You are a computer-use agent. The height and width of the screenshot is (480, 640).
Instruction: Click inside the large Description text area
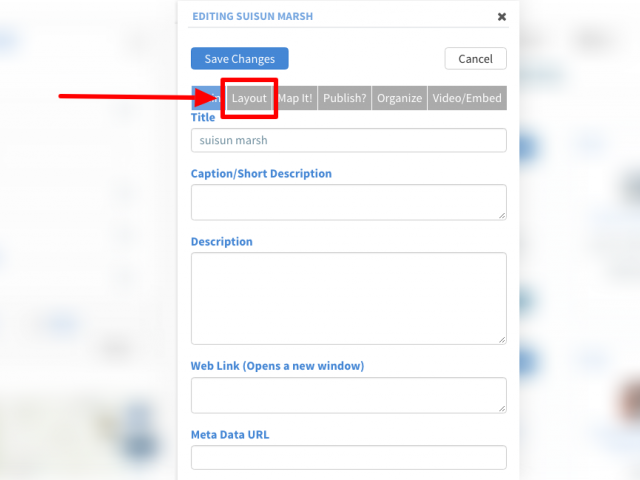pos(349,298)
